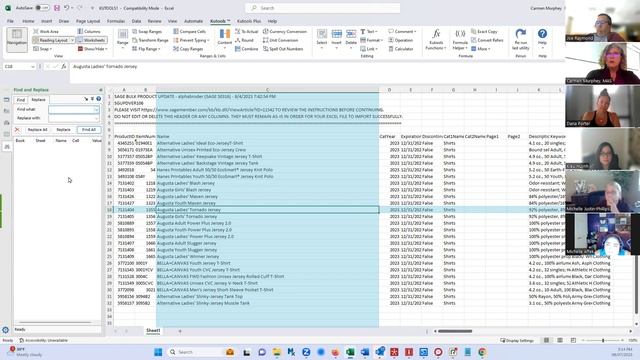Click the Round tool
Image resolution: width=640 pixels, height=360 pixels.
[244, 40]
